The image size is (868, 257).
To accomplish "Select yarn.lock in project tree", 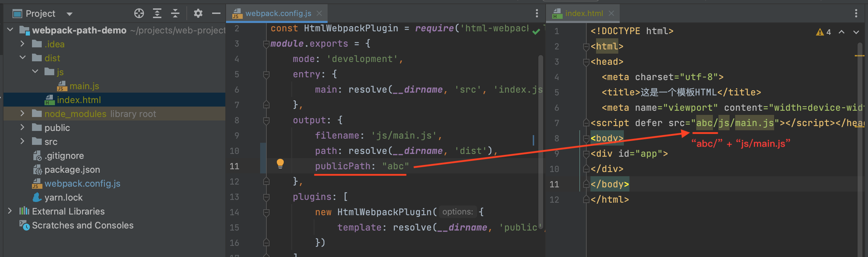I will (64, 197).
